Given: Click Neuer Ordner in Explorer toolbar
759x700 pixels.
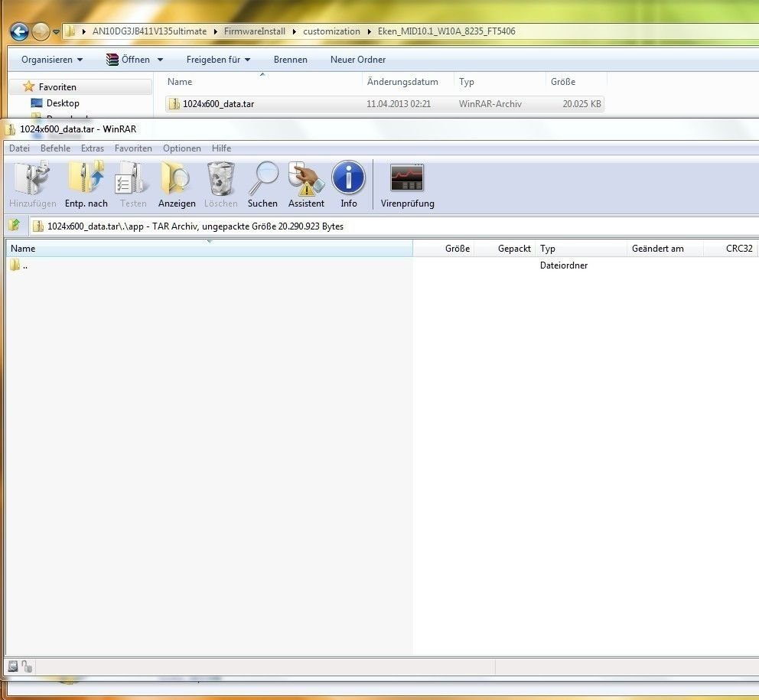Looking at the screenshot, I should point(358,60).
